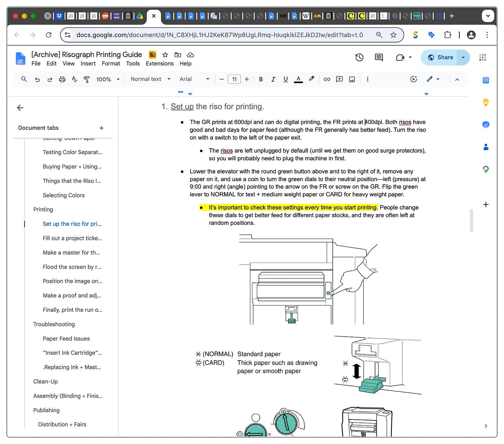Open the search the menus magnifier

click(24, 79)
